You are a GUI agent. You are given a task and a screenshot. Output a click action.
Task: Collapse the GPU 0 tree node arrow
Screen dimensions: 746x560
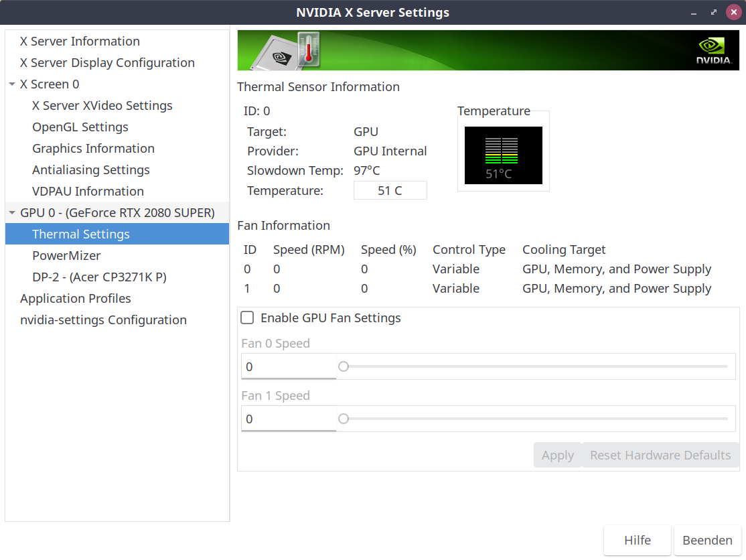click(x=12, y=212)
